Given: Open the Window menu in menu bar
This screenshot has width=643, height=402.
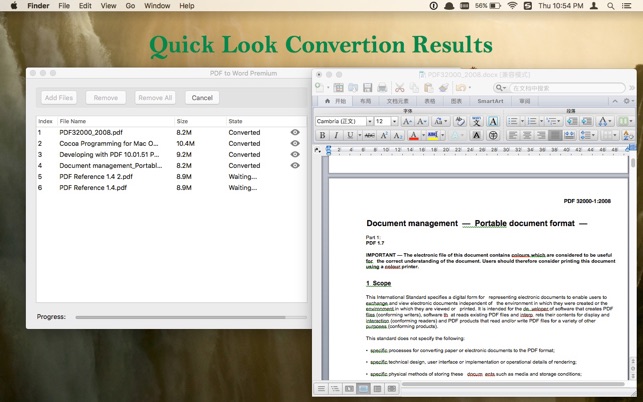Looking at the screenshot, I should click(x=157, y=6).
